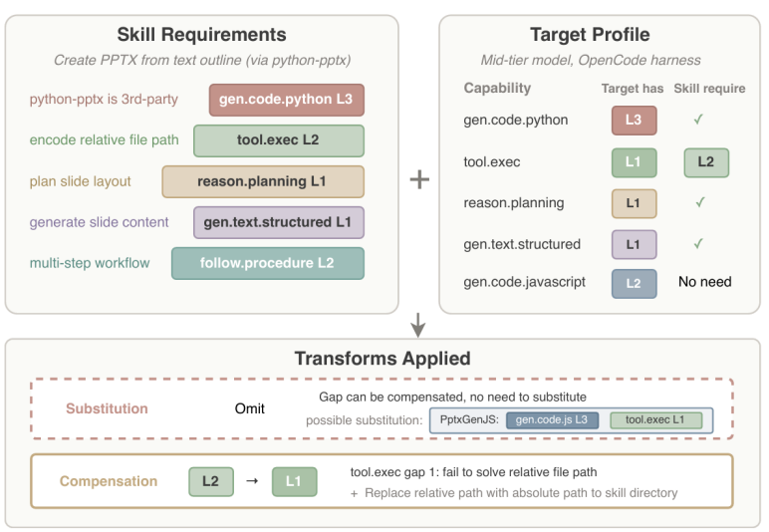Screen dimensions: 769x532
Task: Select the follow.procedure L2 badge
Action: 267,263
